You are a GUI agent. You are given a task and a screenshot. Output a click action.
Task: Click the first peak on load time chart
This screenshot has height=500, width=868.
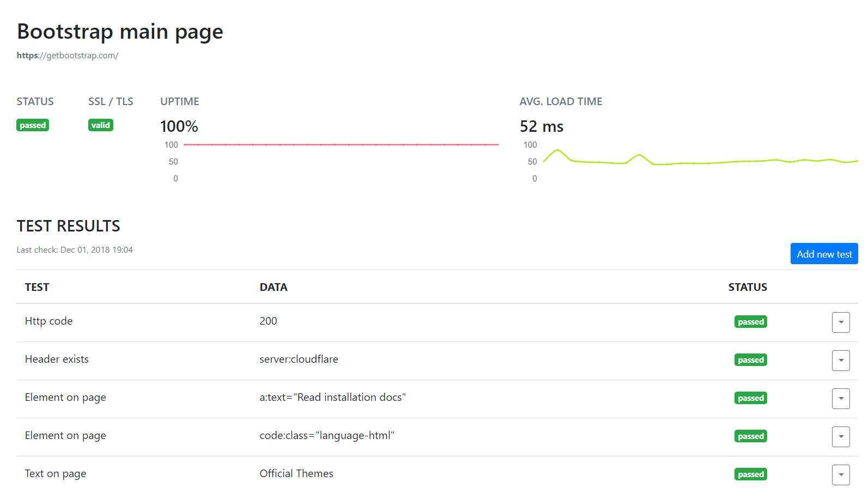[557, 150]
